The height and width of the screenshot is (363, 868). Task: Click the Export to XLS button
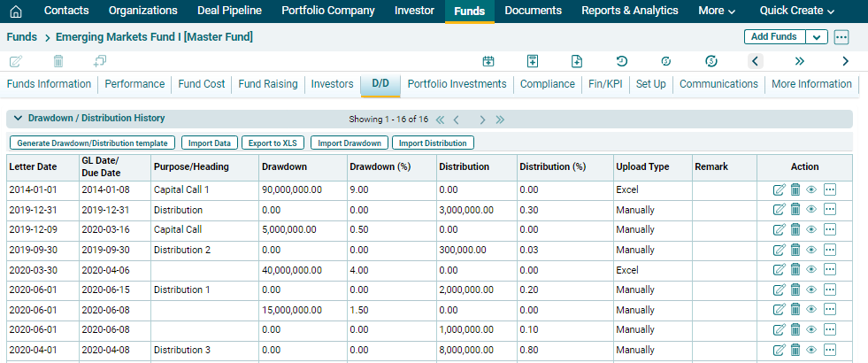(x=272, y=143)
